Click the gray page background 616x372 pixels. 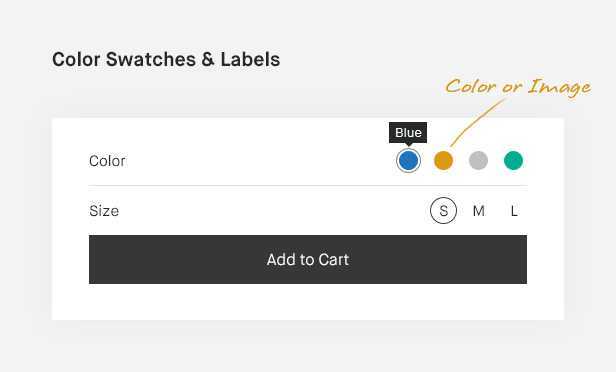pos(308,346)
